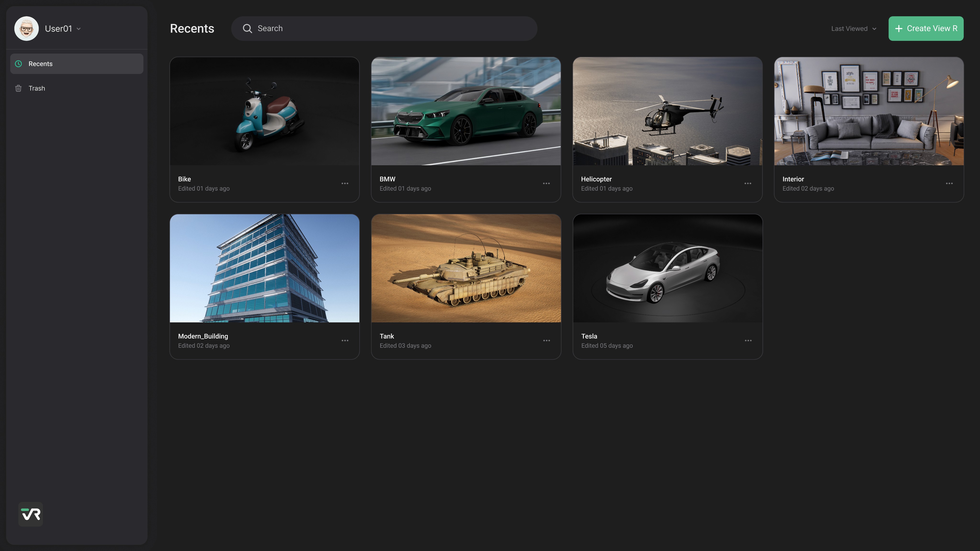Image resolution: width=980 pixels, height=551 pixels.
Task: Expand the User01 account dropdown
Action: click(79, 29)
